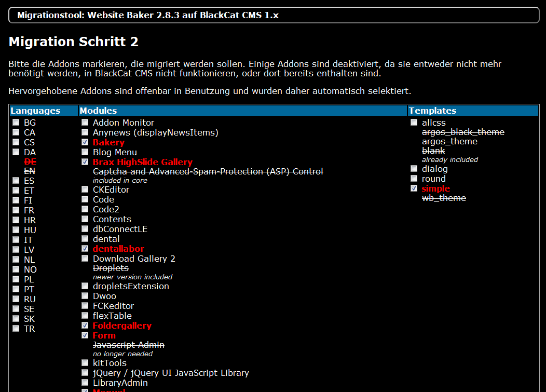This screenshot has width=546, height=392.
Task: Deselect the Form module checkbox
Action: tap(85, 335)
